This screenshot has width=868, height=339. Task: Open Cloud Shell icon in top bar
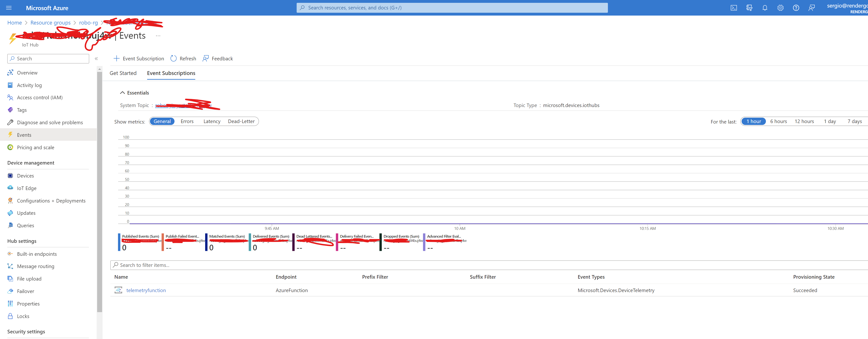(x=734, y=8)
